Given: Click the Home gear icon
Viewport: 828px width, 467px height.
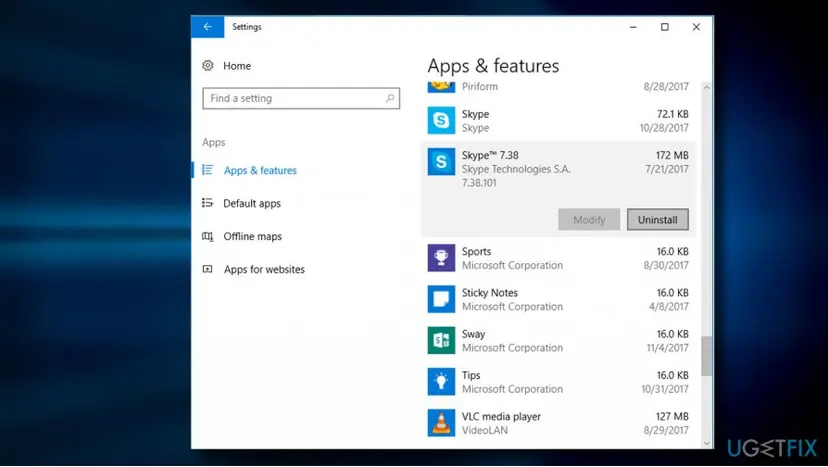Looking at the screenshot, I should tap(208, 66).
